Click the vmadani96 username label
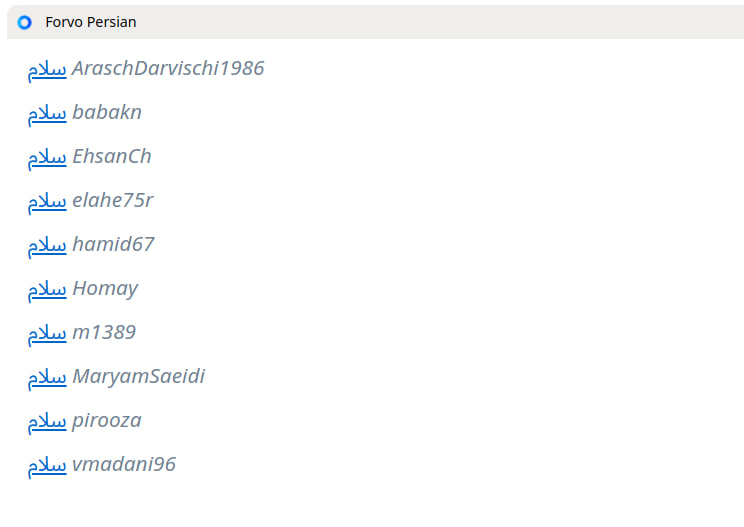This screenshot has height=527, width=744. [x=124, y=464]
